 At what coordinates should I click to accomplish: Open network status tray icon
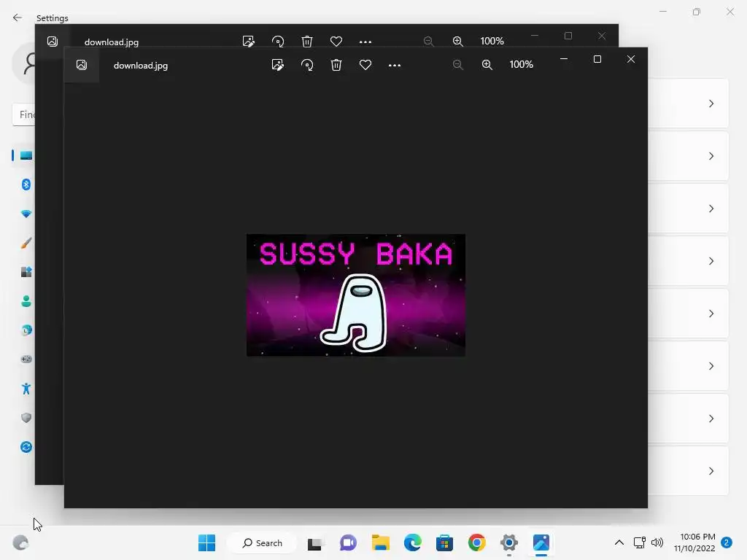(639, 542)
